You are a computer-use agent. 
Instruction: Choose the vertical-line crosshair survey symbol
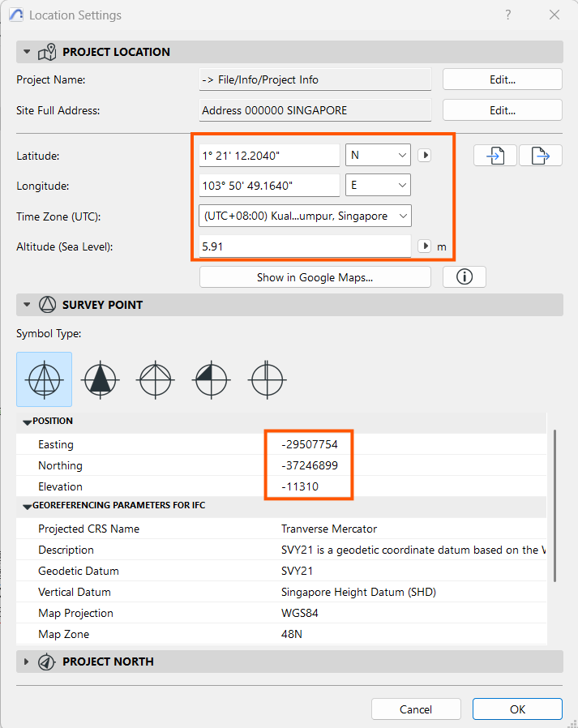pyautogui.click(x=266, y=379)
